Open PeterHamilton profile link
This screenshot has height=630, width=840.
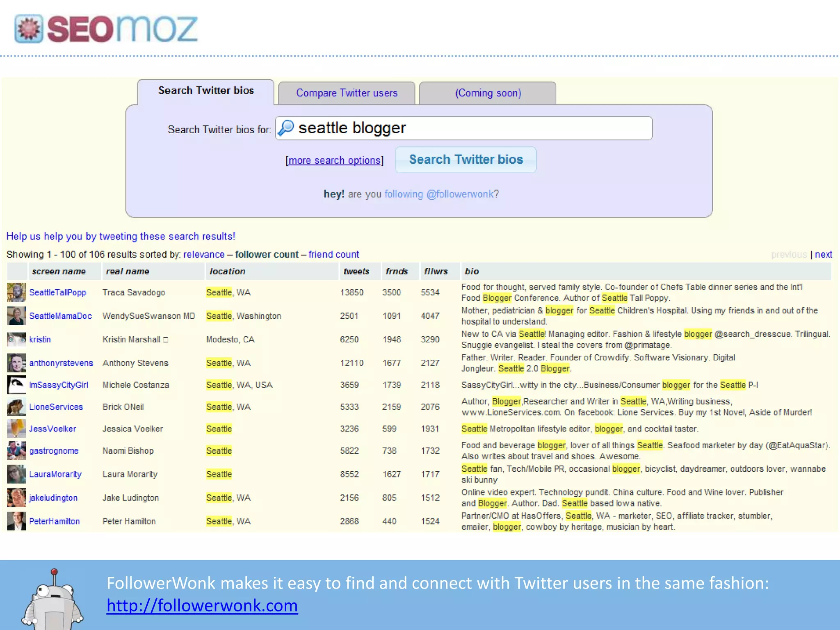pos(55,521)
